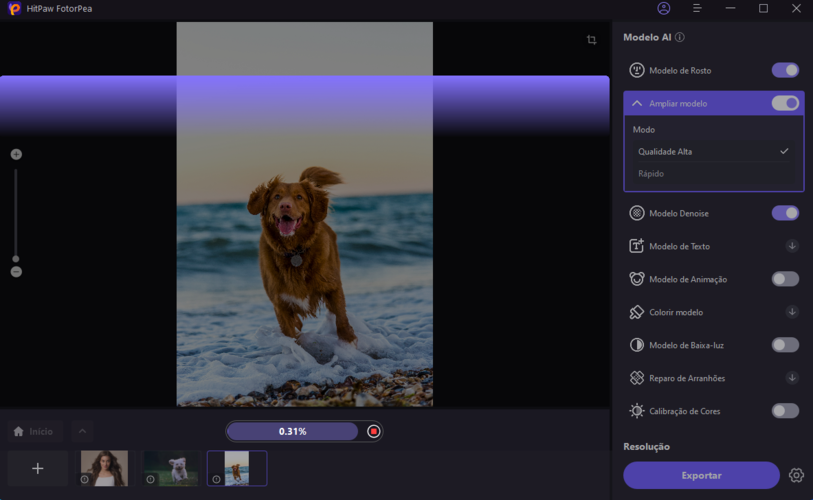Stop processing with the red stop button
The height and width of the screenshot is (500, 813).
tap(374, 432)
